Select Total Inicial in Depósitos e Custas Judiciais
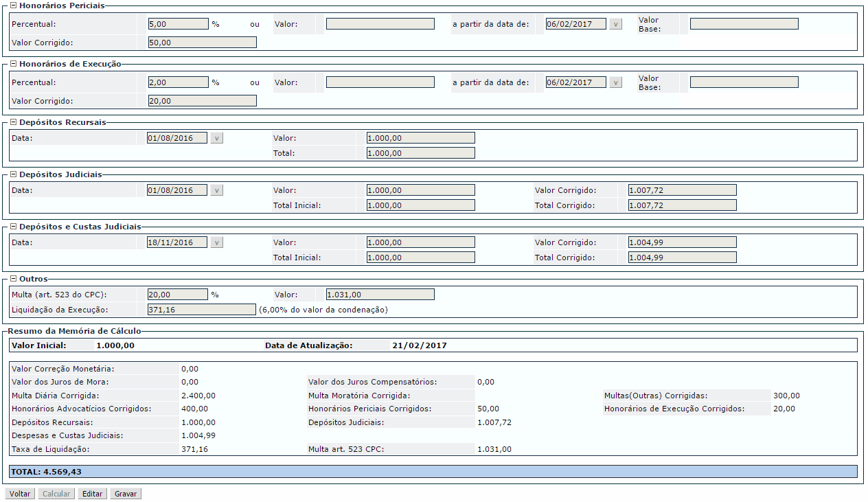 (421, 258)
